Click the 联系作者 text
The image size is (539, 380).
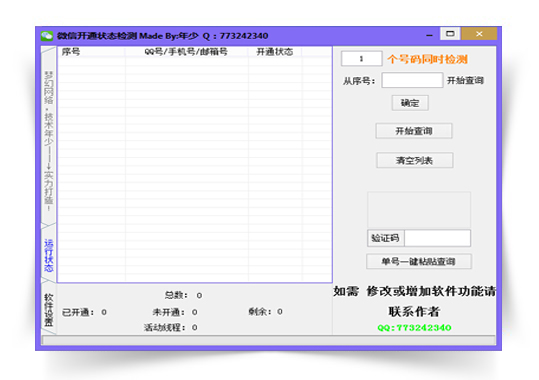tap(414, 312)
